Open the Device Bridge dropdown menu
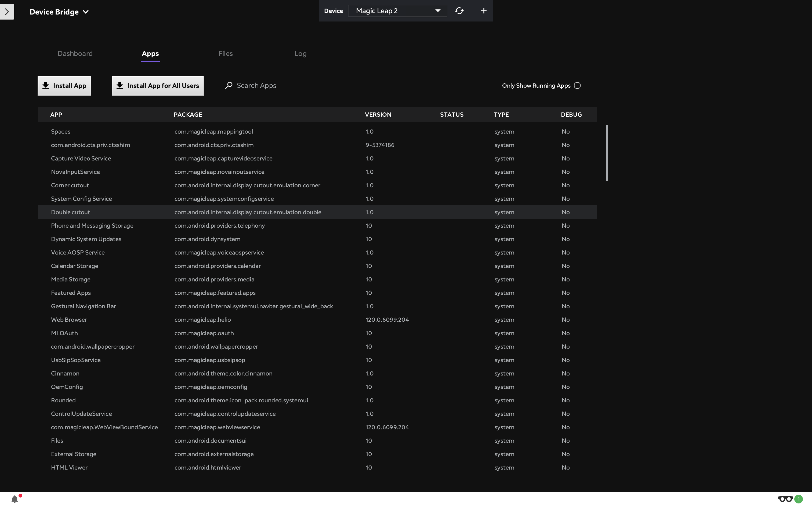Viewport: 812px width, 508px height. 59,12
